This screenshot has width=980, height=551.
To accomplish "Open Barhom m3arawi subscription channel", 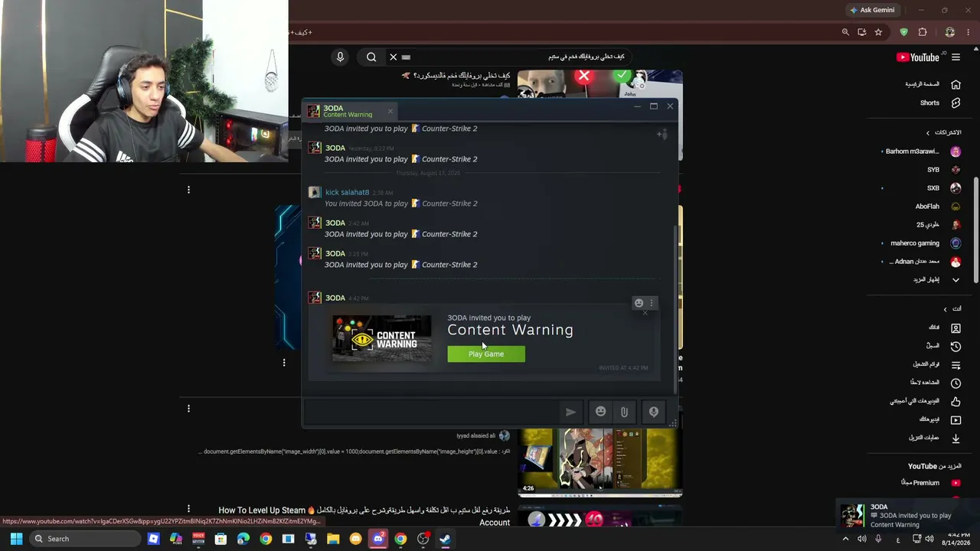I will (x=921, y=152).
